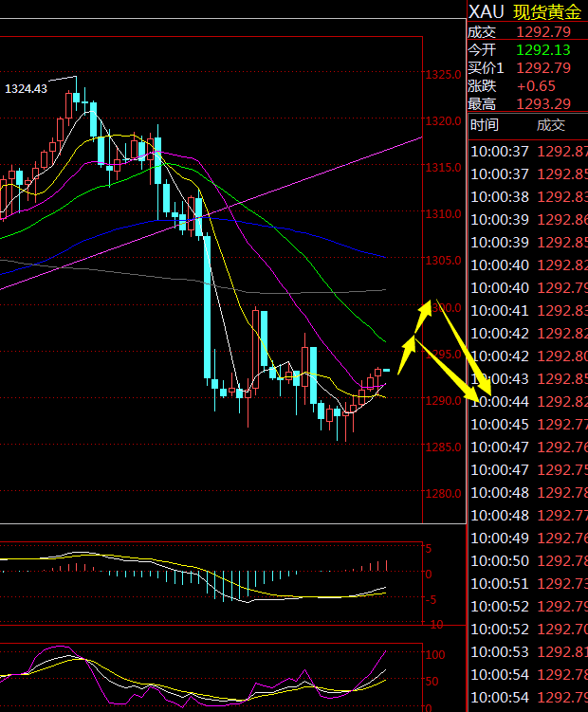588x712 pixels.
Task: Click the magenta rising trendline end
Action: click(x=420, y=137)
